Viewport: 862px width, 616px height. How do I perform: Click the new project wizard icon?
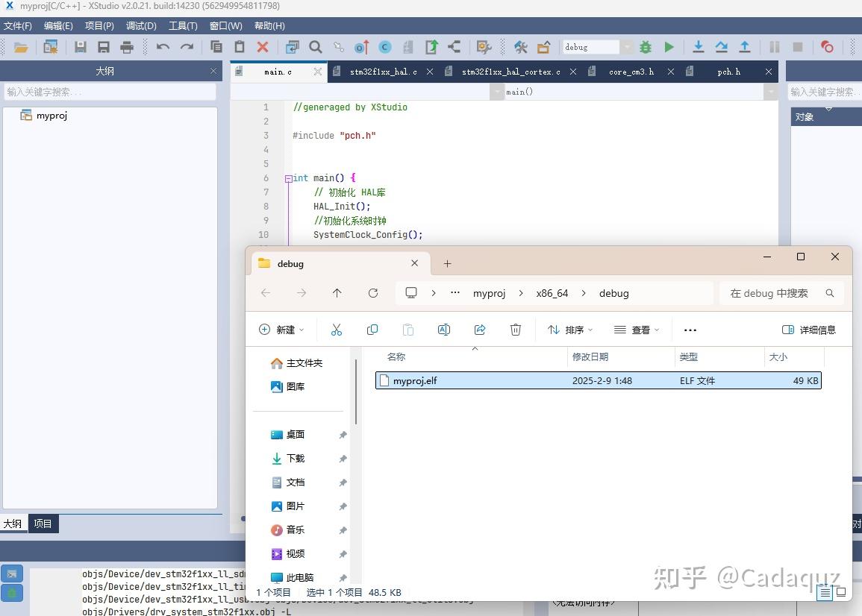point(51,47)
